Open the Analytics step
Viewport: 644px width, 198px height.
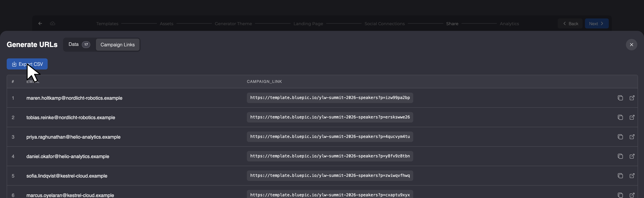[509, 24]
